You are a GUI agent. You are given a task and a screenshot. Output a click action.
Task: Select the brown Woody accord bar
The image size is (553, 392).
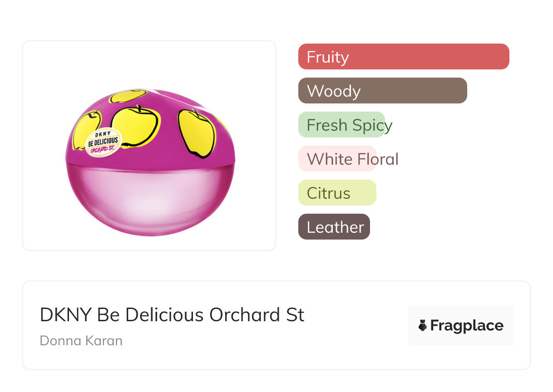(382, 91)
